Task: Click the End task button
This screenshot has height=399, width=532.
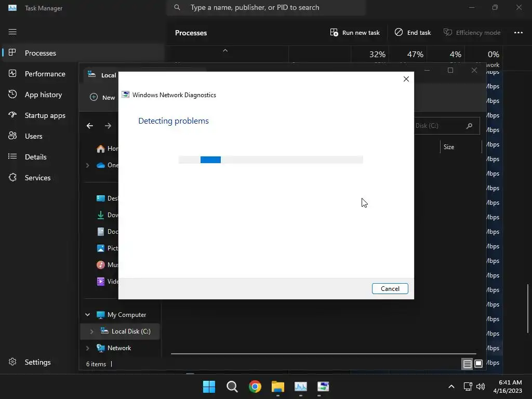Action: 413,33
